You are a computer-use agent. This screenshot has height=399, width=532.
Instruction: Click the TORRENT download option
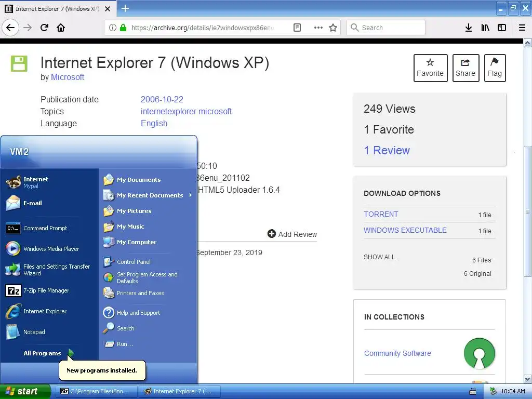click(381, 214)
